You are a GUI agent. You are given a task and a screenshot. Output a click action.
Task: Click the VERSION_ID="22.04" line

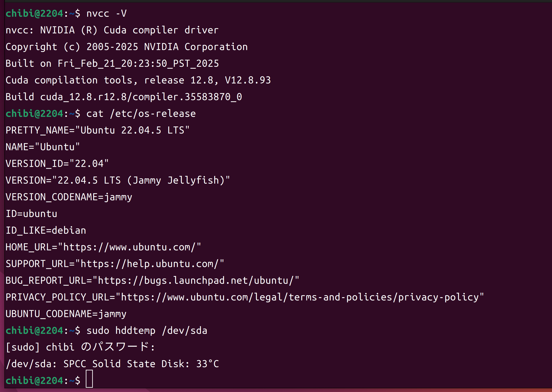57,164
